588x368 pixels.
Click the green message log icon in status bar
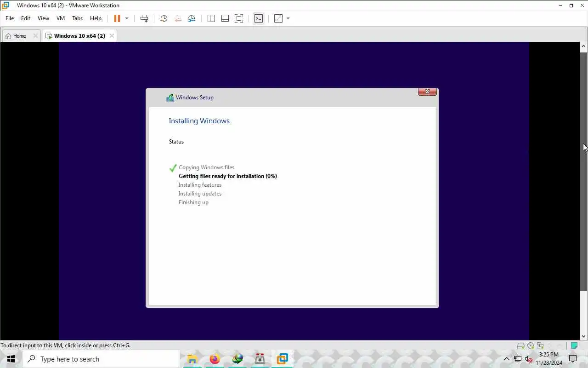pyautogui.click(x=574, y=345)
